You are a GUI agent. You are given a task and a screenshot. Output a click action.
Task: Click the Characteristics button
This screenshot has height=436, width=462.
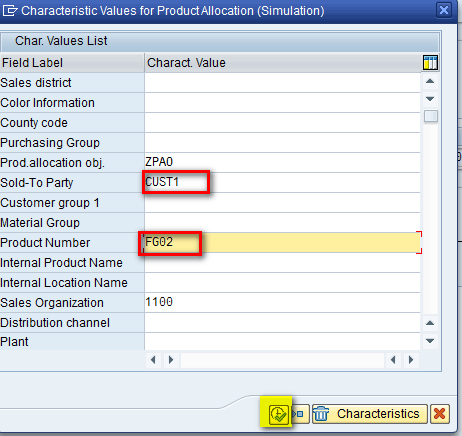[x=370, y=414]
